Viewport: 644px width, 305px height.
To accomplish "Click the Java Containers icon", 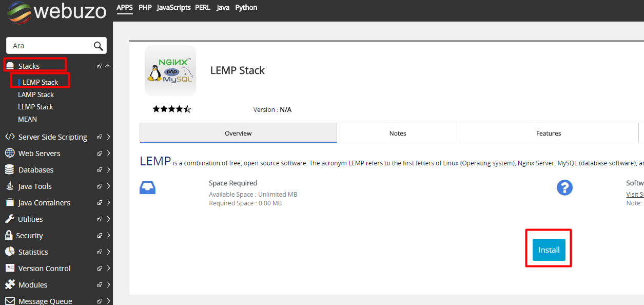I will (x=10, y=202).
